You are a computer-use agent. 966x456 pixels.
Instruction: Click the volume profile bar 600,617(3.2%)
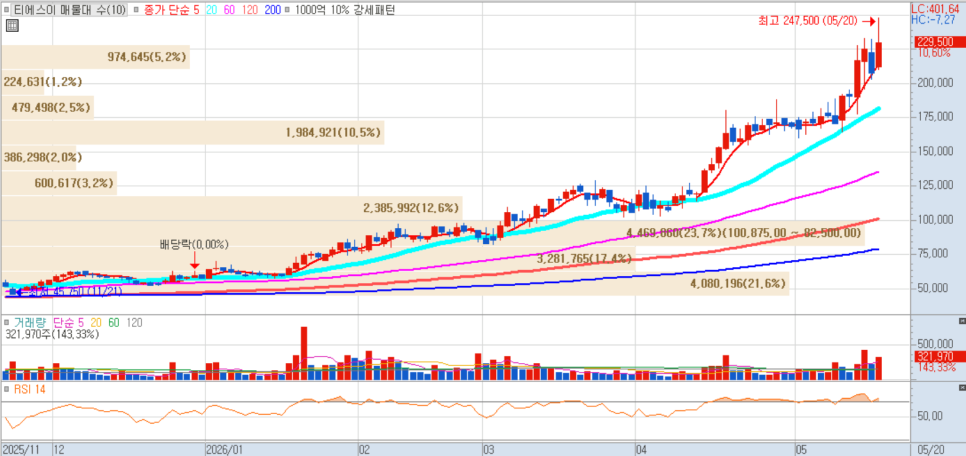point(59,183)
